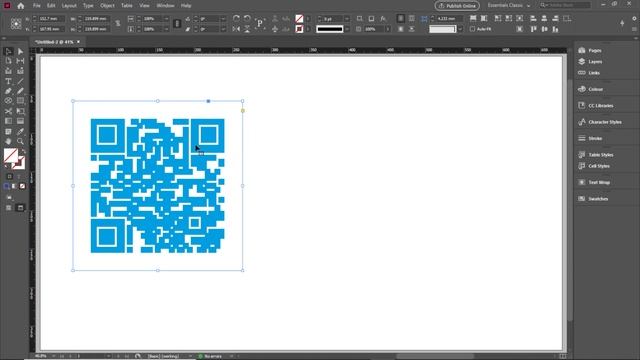Open the Type menu

pos(88,6)
